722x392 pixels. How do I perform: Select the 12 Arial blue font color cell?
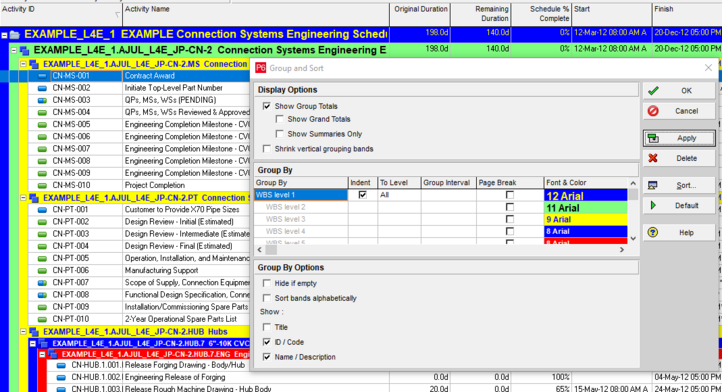click(x=586, y=195)
